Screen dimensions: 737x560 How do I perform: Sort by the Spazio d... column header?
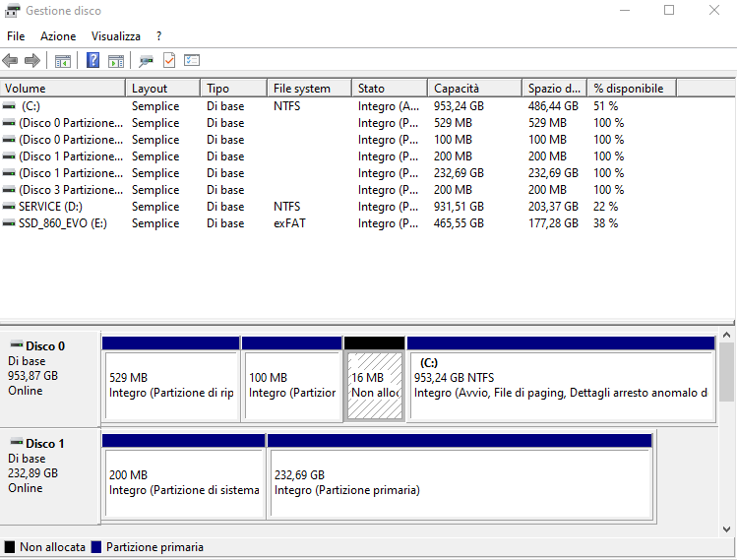pos(555,89)
